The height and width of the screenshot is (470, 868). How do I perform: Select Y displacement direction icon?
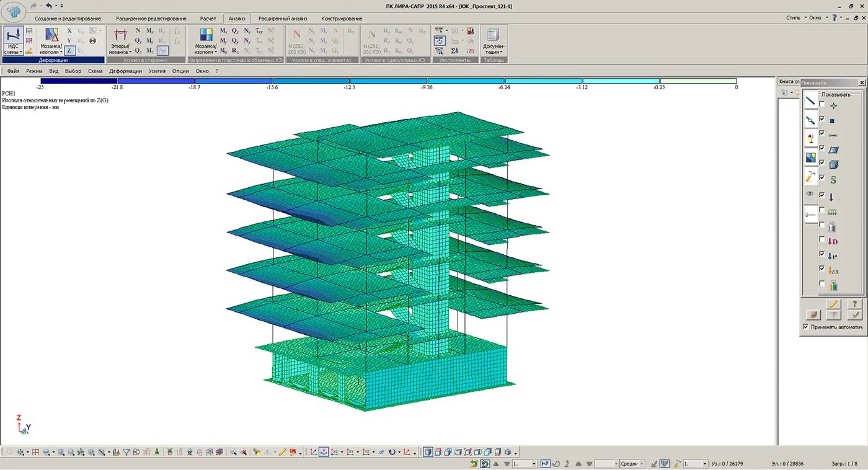click(69, 40)
